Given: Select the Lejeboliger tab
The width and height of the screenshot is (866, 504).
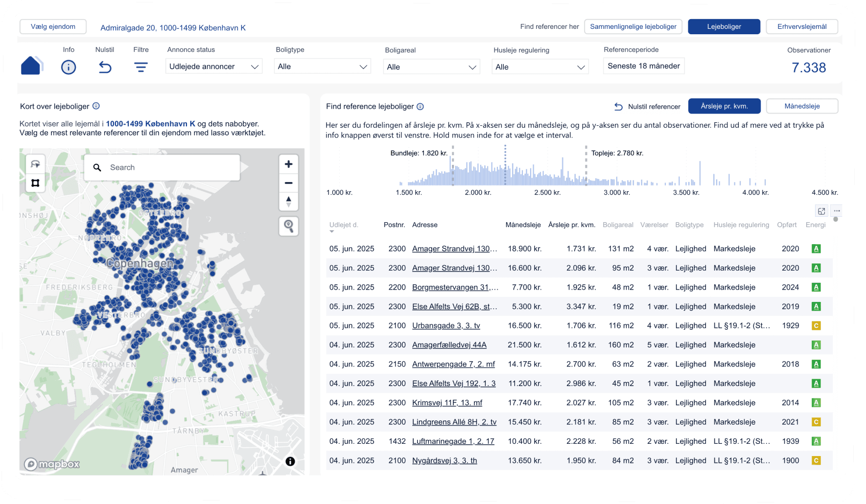Looking at the screenshot, I should point(724,26).
